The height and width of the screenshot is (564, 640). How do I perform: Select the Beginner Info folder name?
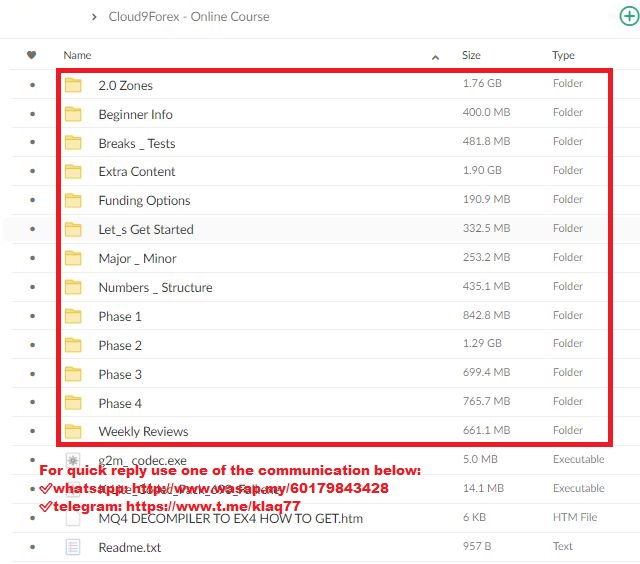pos(136,114)
